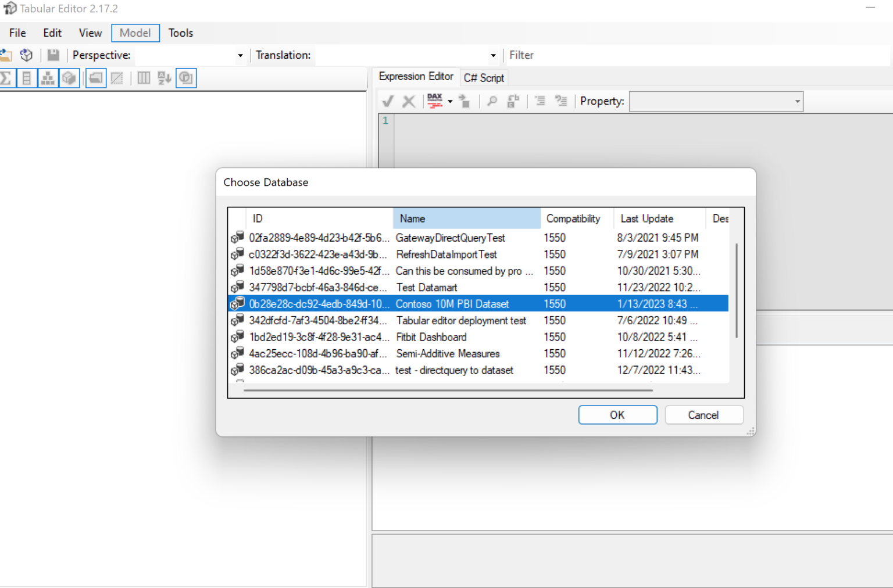Format the expression with DAX Formatter
Image resolution: width=893 pixels, height=588 pixels.
tap(435, 101)
